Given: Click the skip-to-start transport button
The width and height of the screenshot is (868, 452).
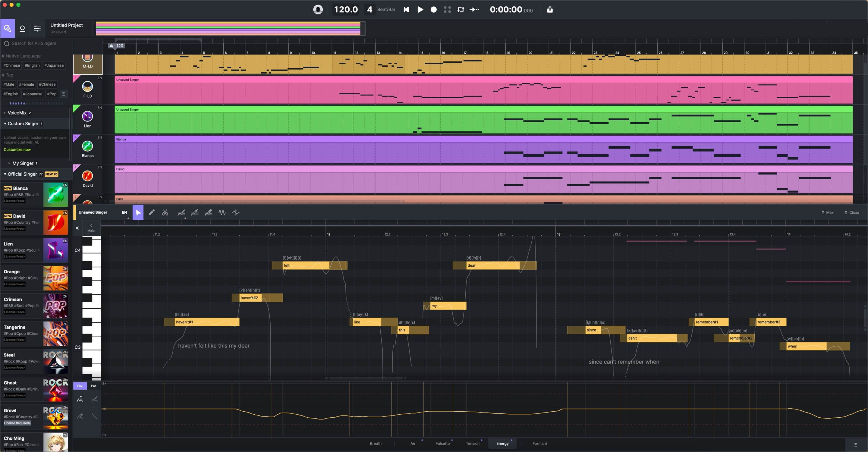Looking at the screenshot, I should coord(406,9).
